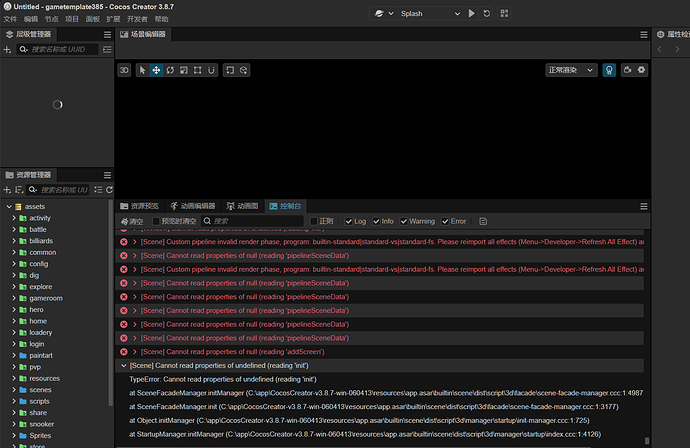
Task: Select the cursor selection tool
Action: (x=142, y=70)
